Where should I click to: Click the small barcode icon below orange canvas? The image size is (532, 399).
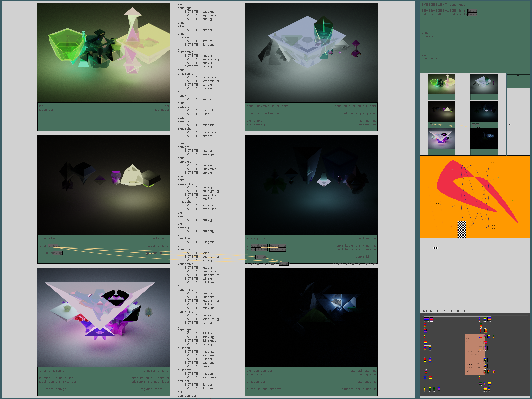point(435,248)
